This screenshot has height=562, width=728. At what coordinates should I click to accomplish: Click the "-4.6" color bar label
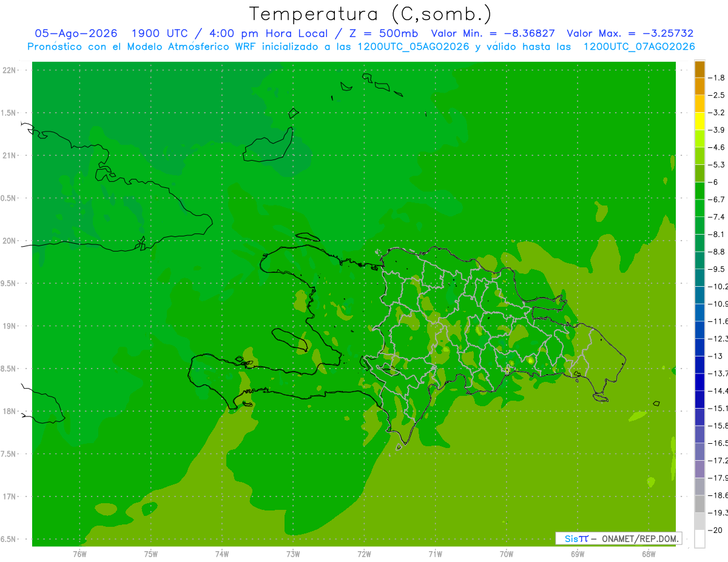(716, 147)
